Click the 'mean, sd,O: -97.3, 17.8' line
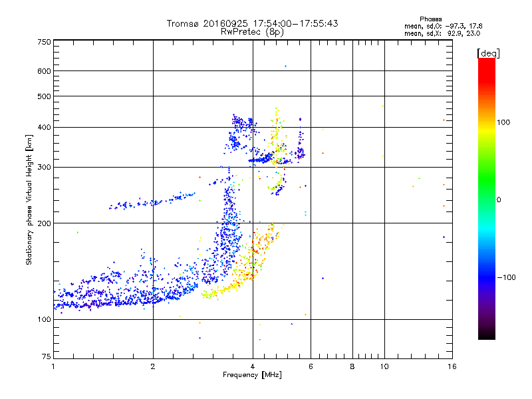The width and height of the screenshot is (532, 399). [443, 26]
